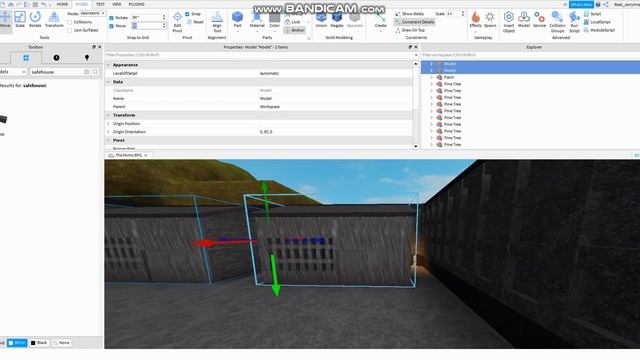Expand the Paint item in Explorer
Image resolution: width=640 pixels, height=360 pixels.
point(431,77)
